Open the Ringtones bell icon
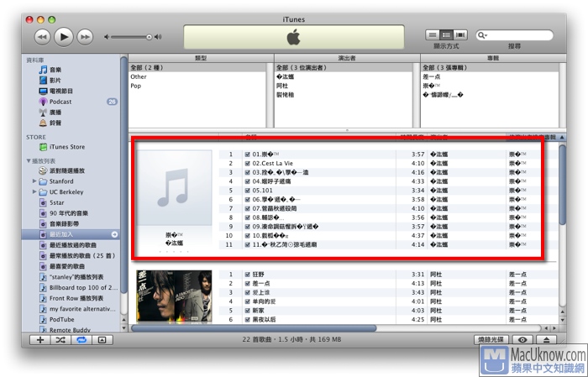Image resolution: width=588 pixels, height=377 pixels. pos(43,123)
